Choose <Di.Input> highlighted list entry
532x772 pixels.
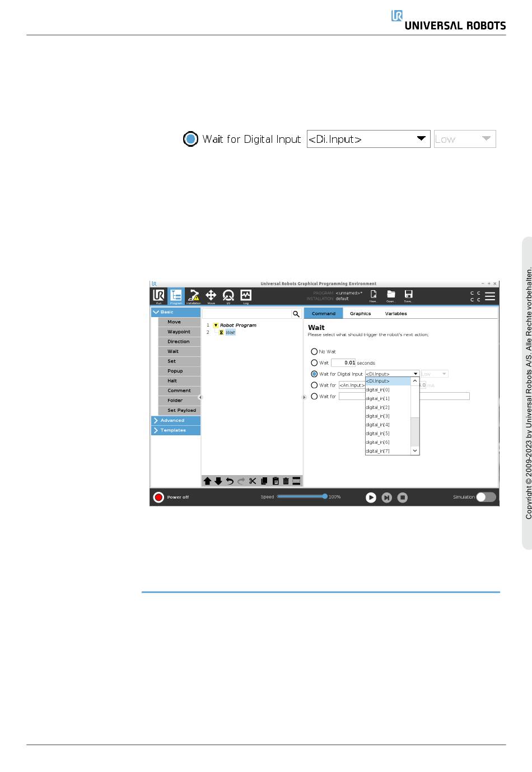pyautogui.click(x=388, y=381)
